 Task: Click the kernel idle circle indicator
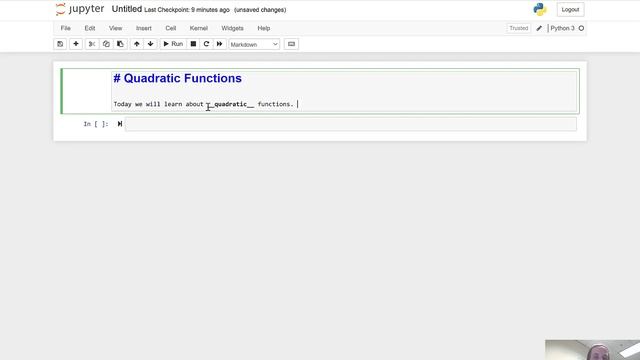tap(581, 28)
